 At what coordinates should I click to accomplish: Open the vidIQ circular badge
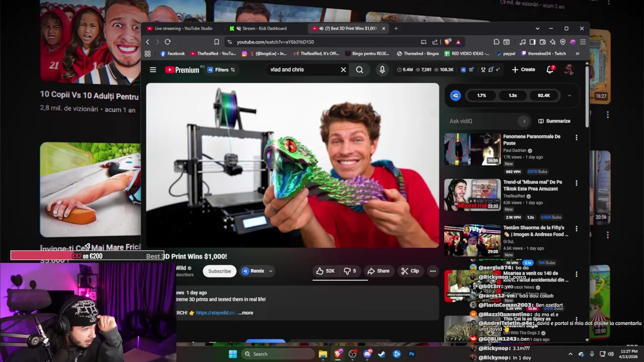click(455, 96)
